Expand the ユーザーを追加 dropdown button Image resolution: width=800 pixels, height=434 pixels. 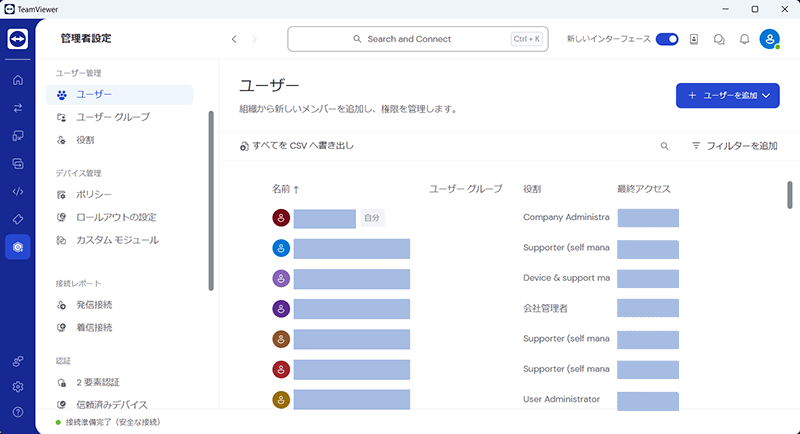[727, 95]
